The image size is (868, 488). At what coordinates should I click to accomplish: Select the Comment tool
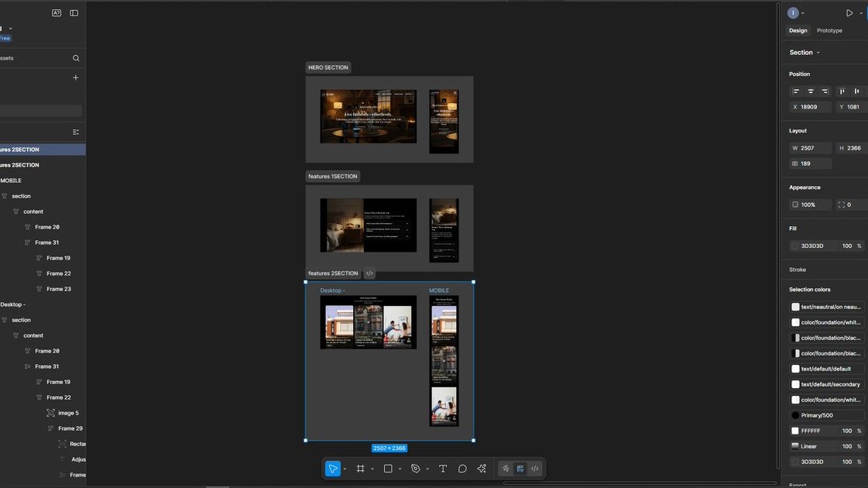462,469
